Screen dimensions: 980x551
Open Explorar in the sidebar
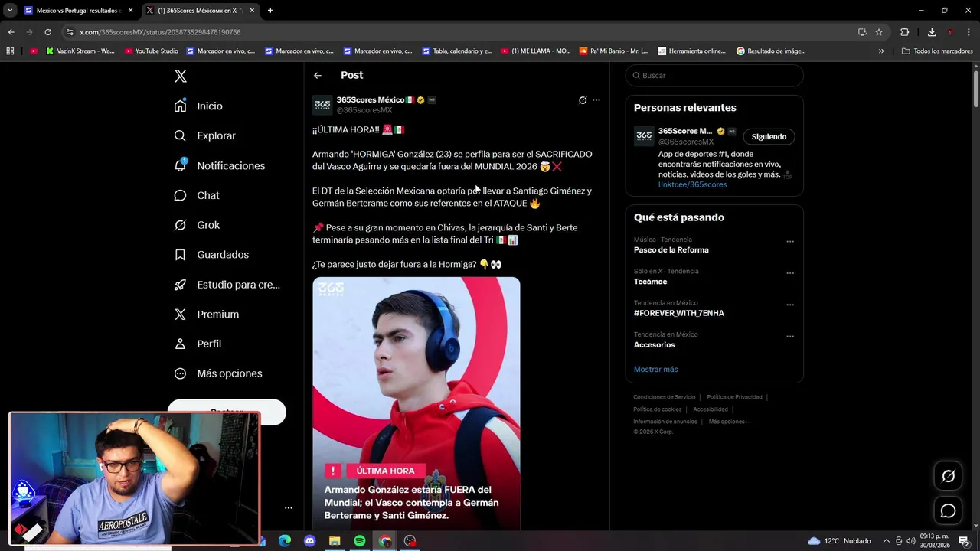pyautogui.click(x=204, y=135)
